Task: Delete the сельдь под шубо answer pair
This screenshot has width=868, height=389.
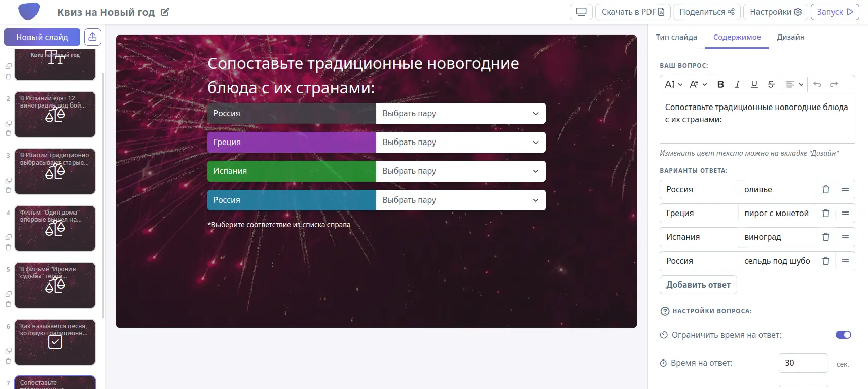Action: [826, 261]
